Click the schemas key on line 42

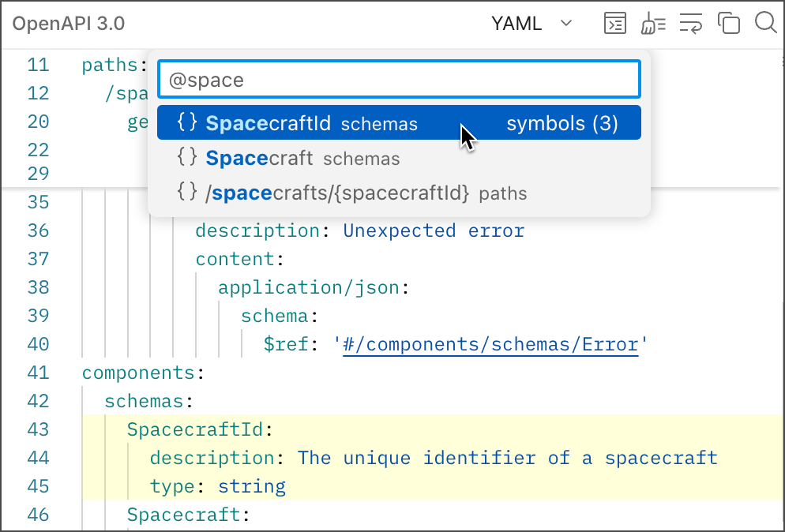tap(144, 401)
